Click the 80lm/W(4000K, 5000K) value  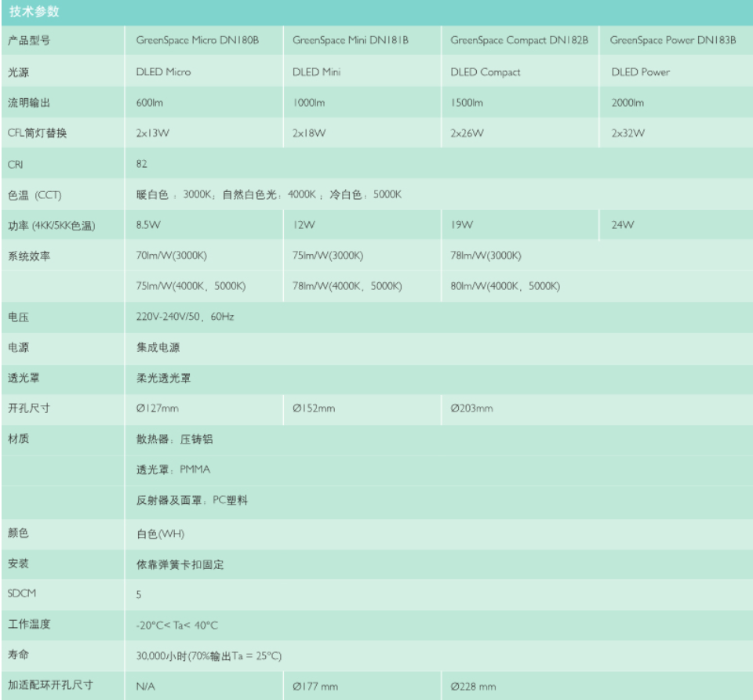(x=505, y=286)
